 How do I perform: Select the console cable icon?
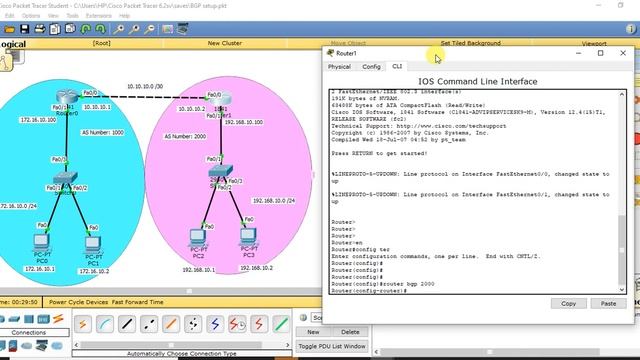tap(105, 324)
